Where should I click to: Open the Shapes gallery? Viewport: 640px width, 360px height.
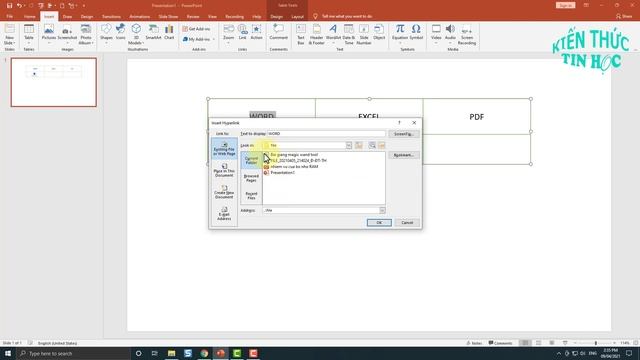tap(106, 34)
